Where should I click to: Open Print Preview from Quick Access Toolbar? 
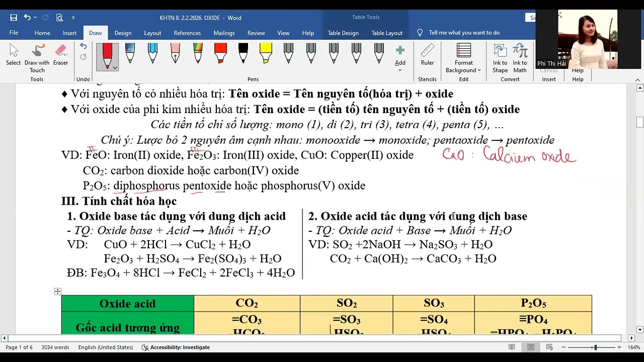(x=59, y=18)
